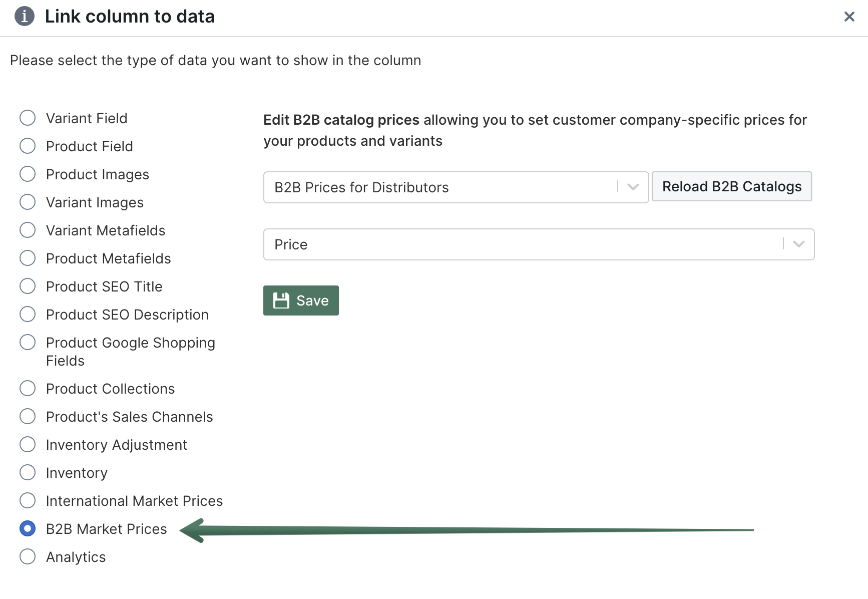The width and height of the screenshot is (868, 599).
Task: Select the Product Images option
Action: pyautogui.click(x=28, y=174)
